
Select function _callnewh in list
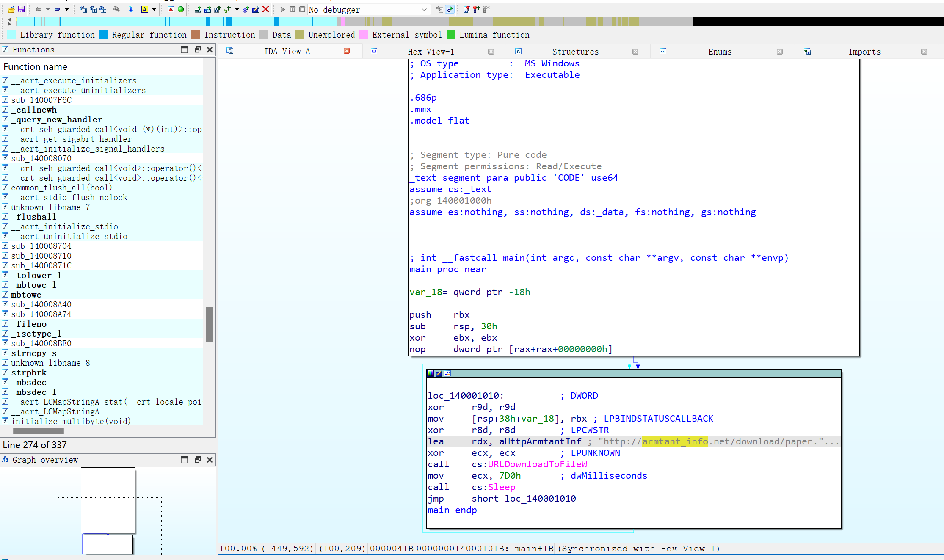pos(102,110)
